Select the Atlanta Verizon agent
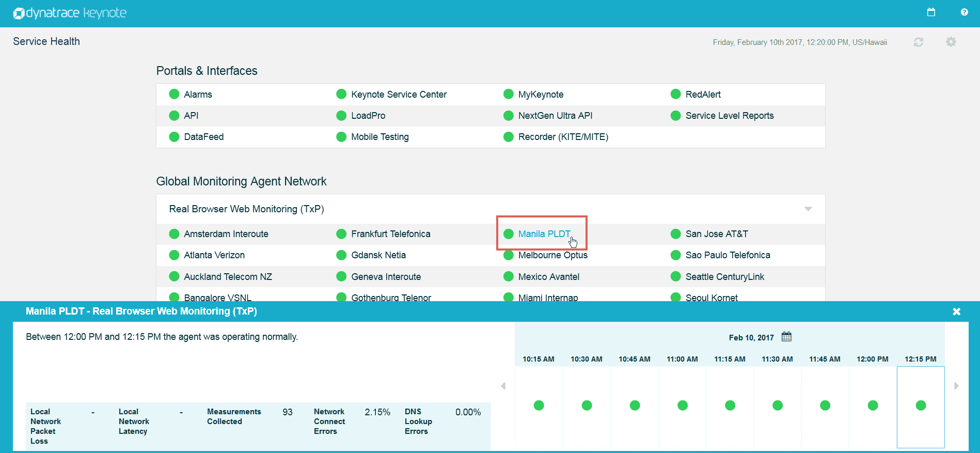Viewport: 980px width, 453px height. click(214, 255)
